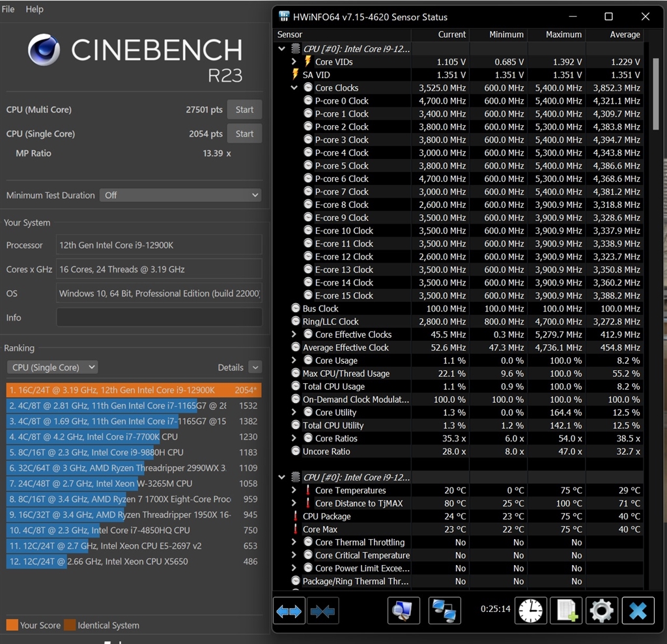Open the Minimum Test Duration dropdown
Viewport: 667px width, 644px height.
(180, 194)
